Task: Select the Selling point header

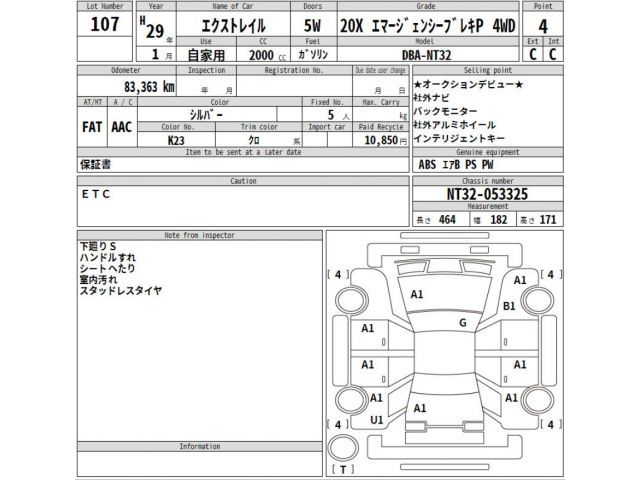Action: [x=488, y=70]
